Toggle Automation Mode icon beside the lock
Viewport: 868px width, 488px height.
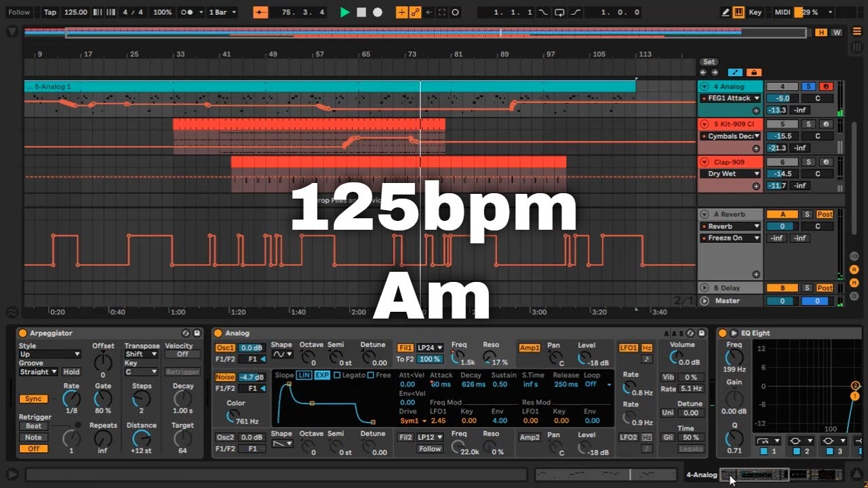pyautogui.click(x=735, y=73)
